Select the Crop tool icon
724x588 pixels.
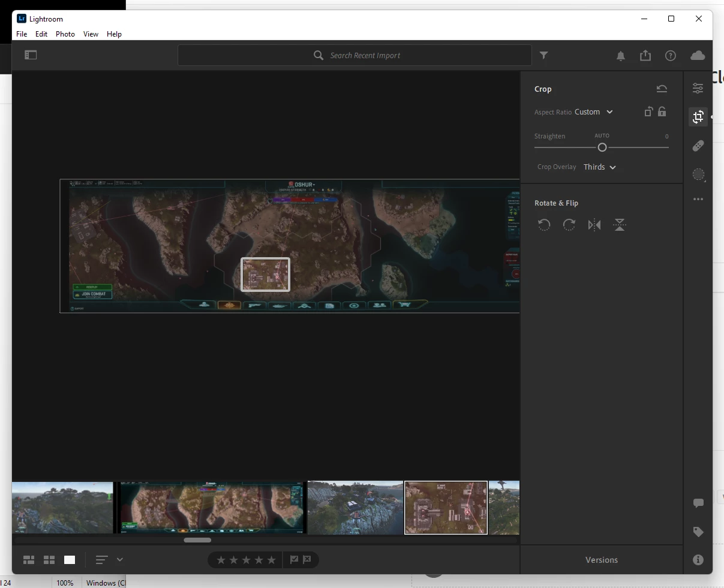(698, 117)
